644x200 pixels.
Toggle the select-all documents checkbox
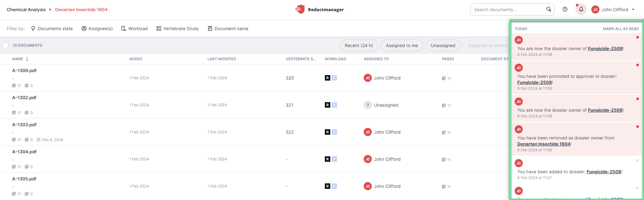pyautogui.click(x=5, y=45)
